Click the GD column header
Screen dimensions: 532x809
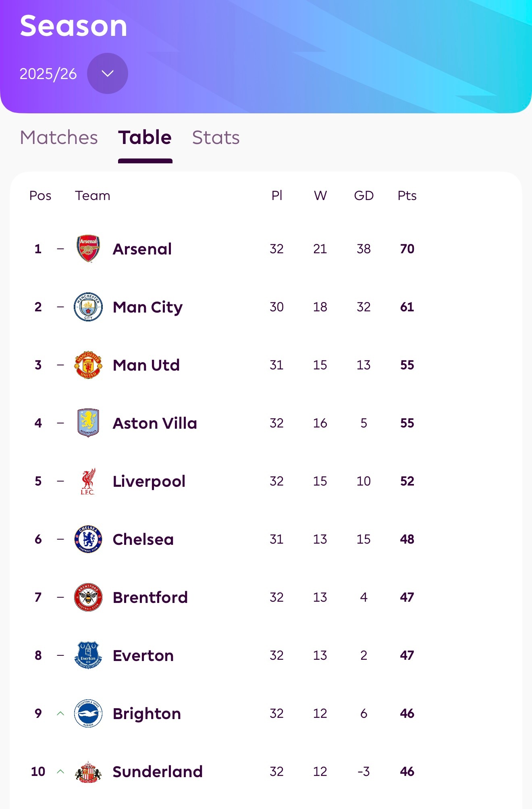pyautogui.click(x=364, y=196)
